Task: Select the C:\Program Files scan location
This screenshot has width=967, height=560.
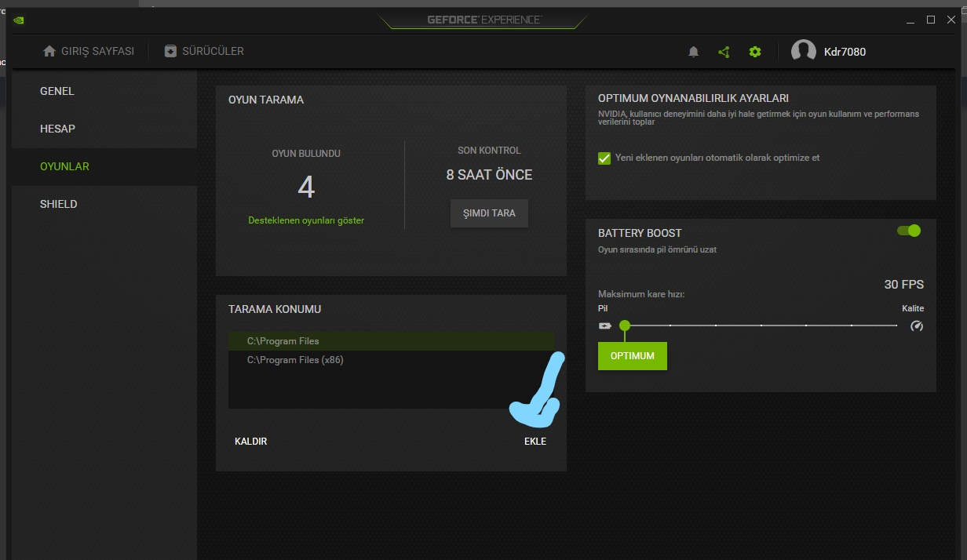Action: [391, 341]
